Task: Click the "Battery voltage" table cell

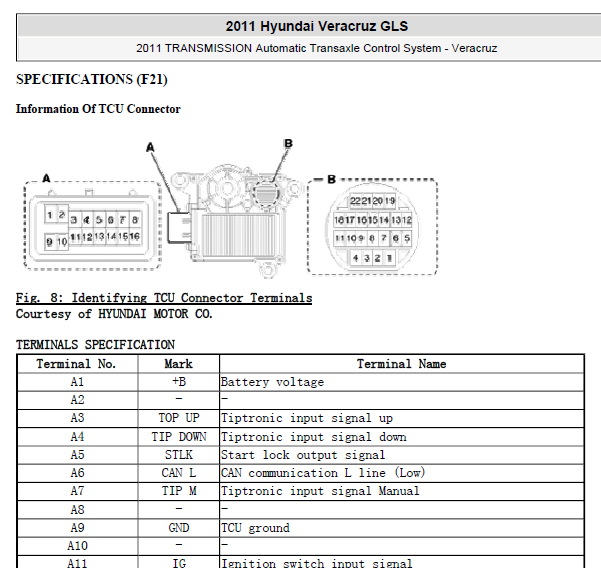Action: coord(272,382)
